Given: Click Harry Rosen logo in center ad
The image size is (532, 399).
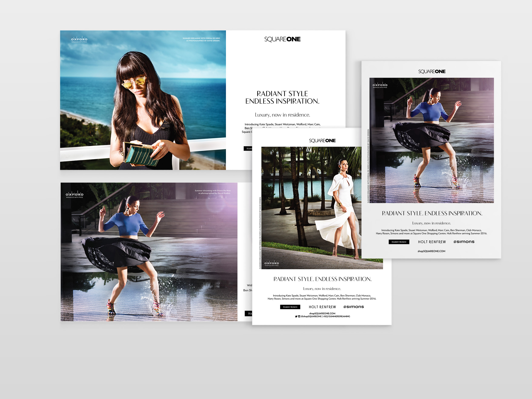Looking at the screenshot, I should [290, 307].
